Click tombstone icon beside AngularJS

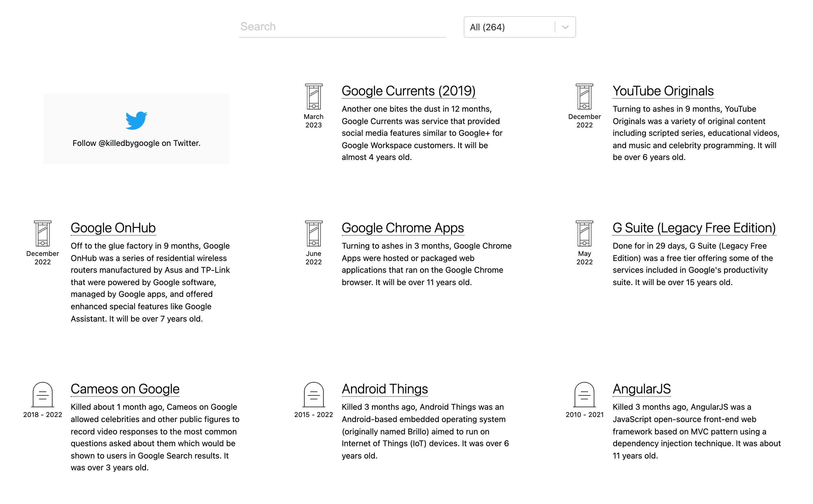(x=584, y=395)
